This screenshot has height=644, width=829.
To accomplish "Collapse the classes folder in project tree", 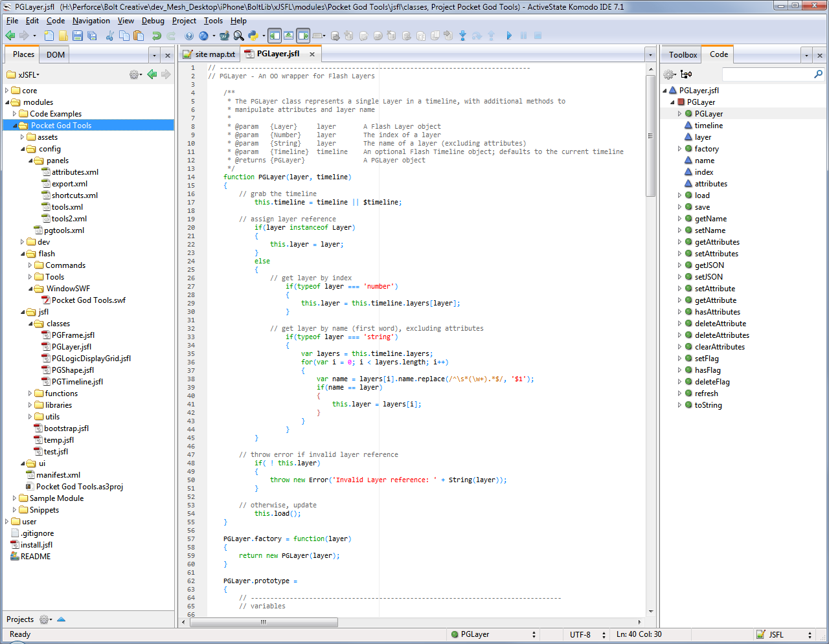I will 30,324.
